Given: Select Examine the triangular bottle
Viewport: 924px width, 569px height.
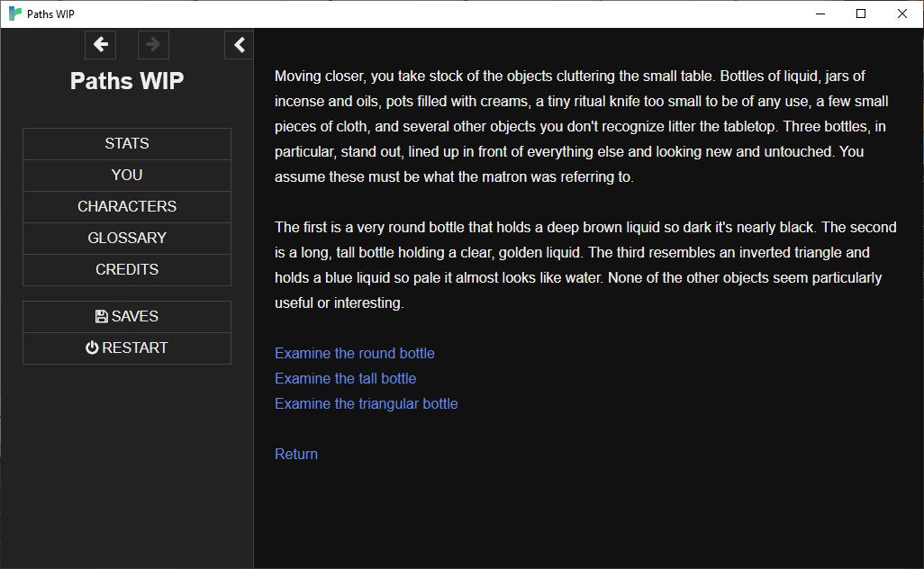Looking at the screenshot, I should 366,403.
